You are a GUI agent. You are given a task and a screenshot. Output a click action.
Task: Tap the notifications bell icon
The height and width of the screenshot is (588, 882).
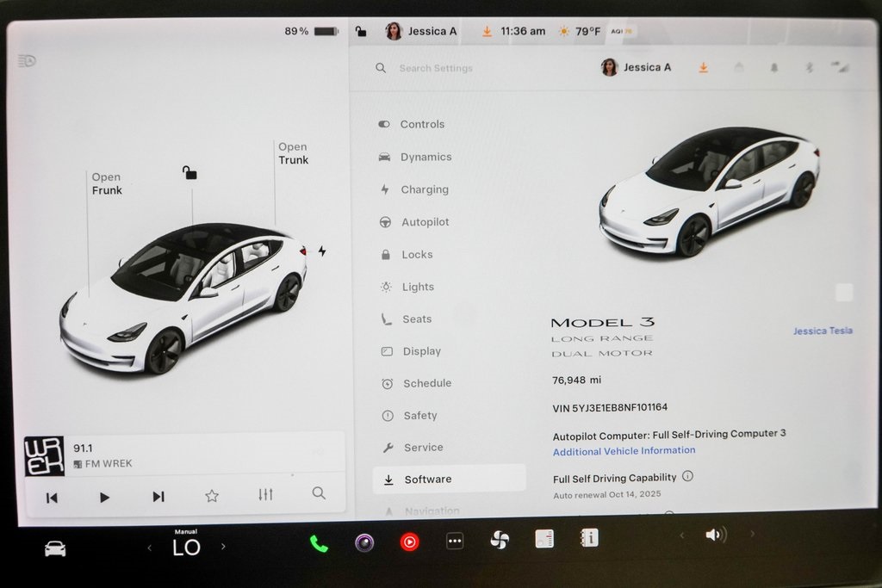point(774,68)
